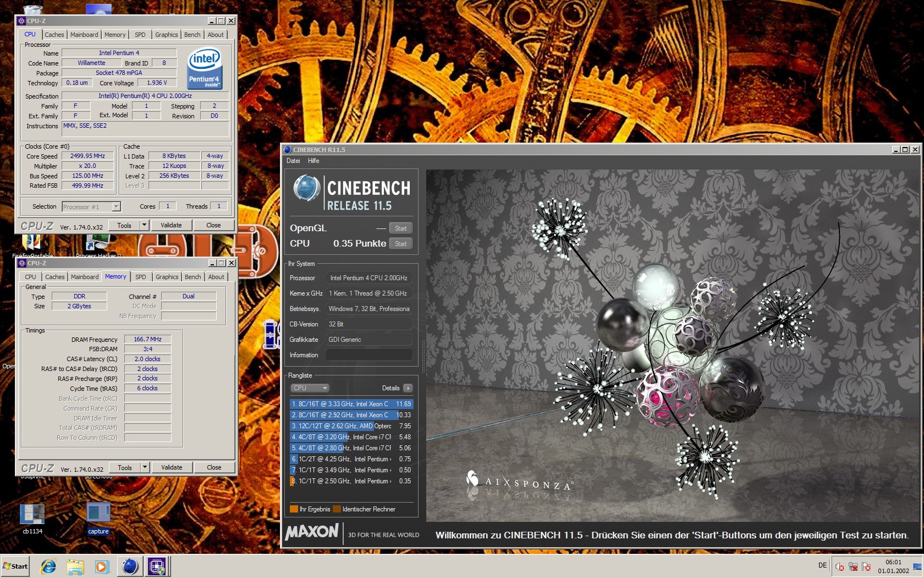Click the network status tray icon
924x578 pixels.
[853, 566]
